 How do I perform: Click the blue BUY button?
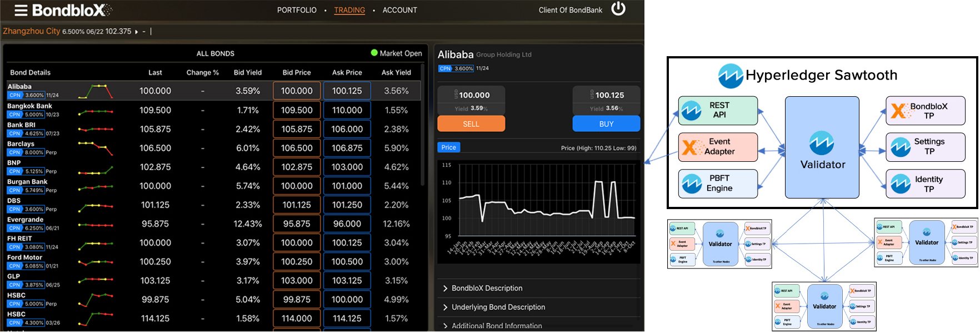[x=606, y=124]
